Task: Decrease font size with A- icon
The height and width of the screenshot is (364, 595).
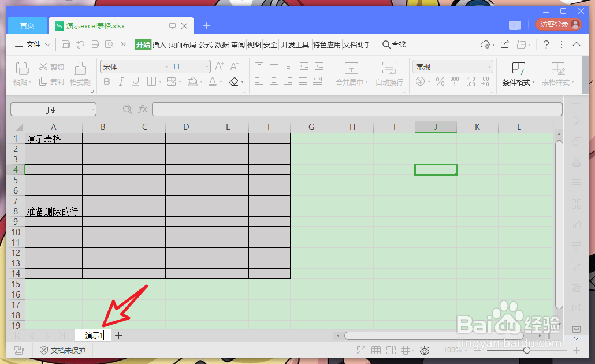Action: coord(234,67)
